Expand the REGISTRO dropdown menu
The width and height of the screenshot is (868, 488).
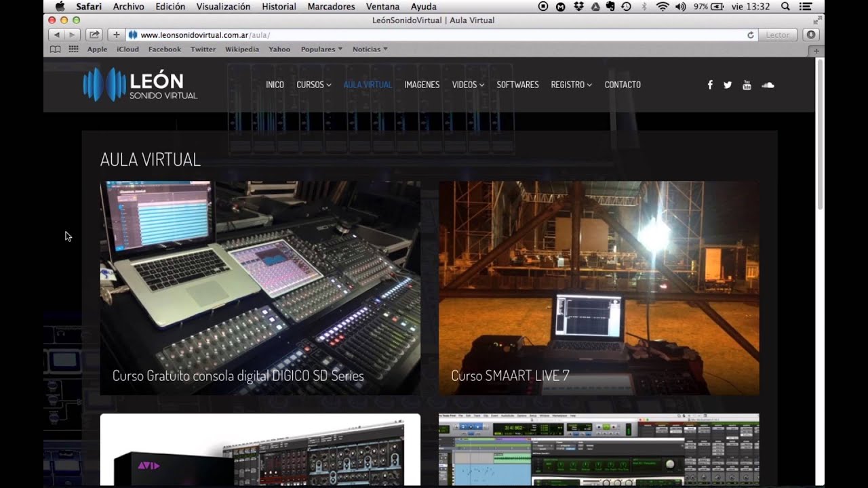pos(571,85)
